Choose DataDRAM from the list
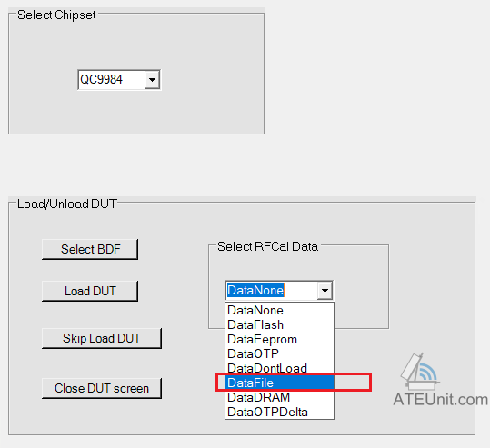Image resolution: width=490 pixels, height=448 pixels. click(280, 397)
